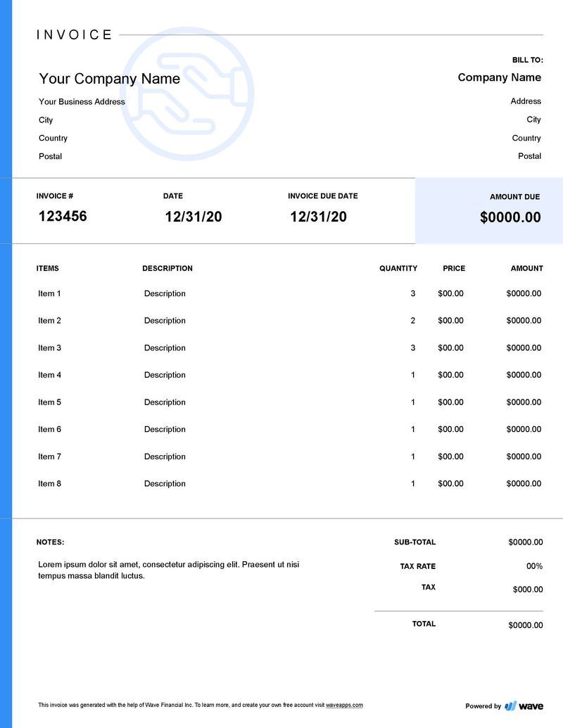This screenshot has height=728, width=563.
Task: Click the NOTES: label
Action: (x=50, y=542)
